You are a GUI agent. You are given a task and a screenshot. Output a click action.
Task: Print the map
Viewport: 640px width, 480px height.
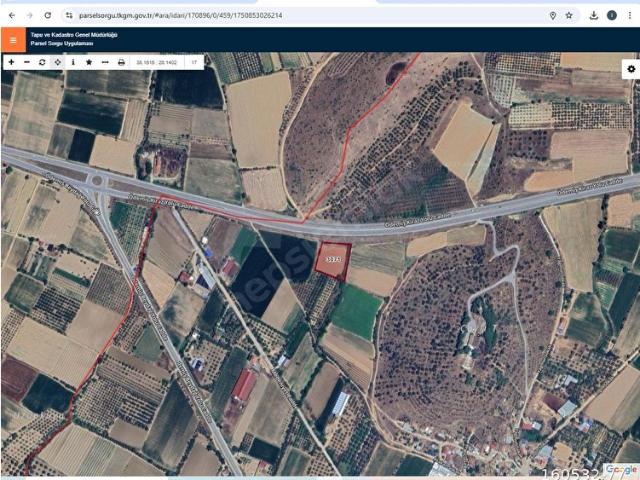121,62
